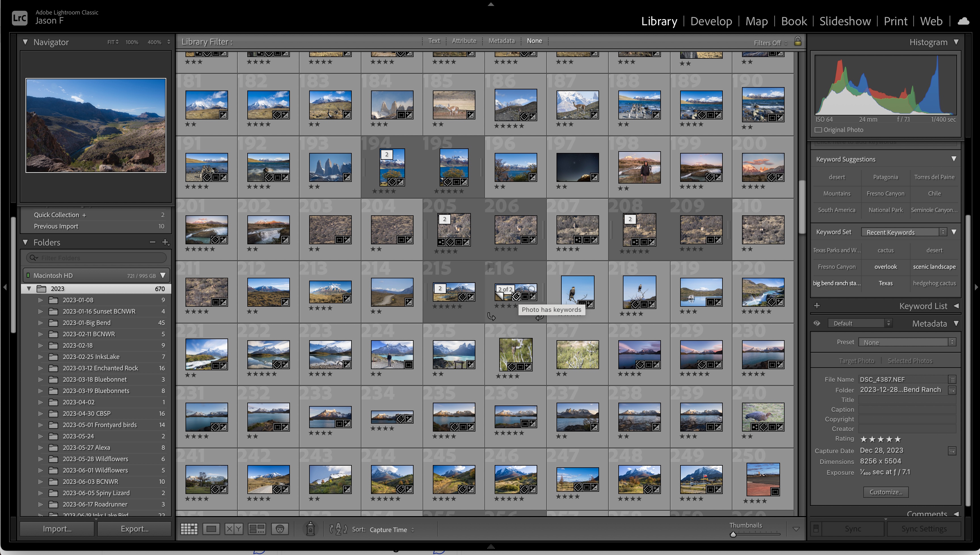Select the Patagonia keyword suggestion
Viewport: 980px width, 555px height.
[886, 177]
